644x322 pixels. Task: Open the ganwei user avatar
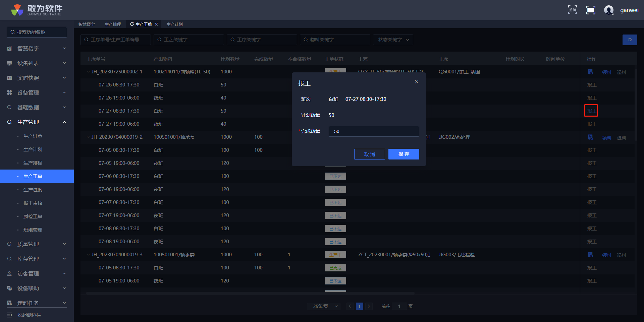point(608,10)
